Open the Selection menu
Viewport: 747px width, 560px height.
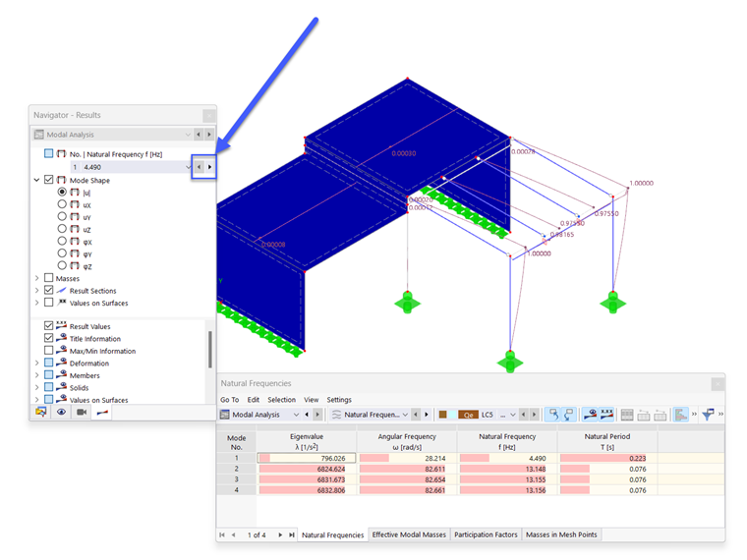pyautogui.click(x=281, y=400)
